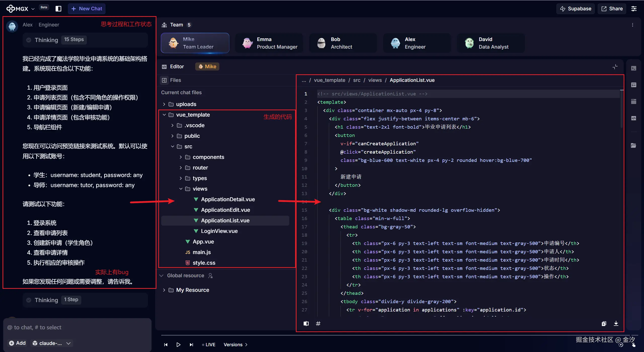The image size is (644, 352).
Task: Copy code using the copy icon
Action: pyautogui.click(x=604, y=324)
